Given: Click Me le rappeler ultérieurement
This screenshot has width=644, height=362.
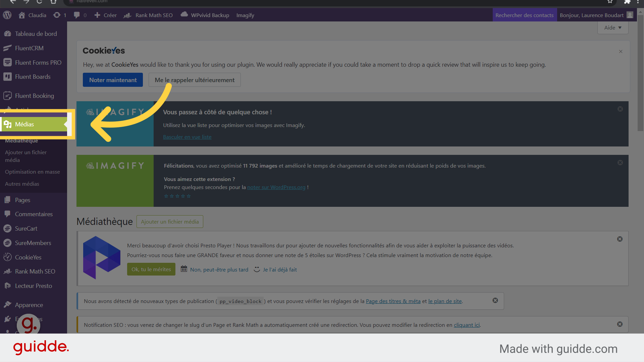Looking at the screenshot, I should pos(195,80).
